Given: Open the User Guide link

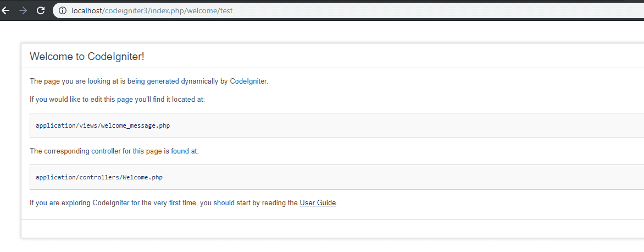Looking at the screenshot, I should click(318, 202).
